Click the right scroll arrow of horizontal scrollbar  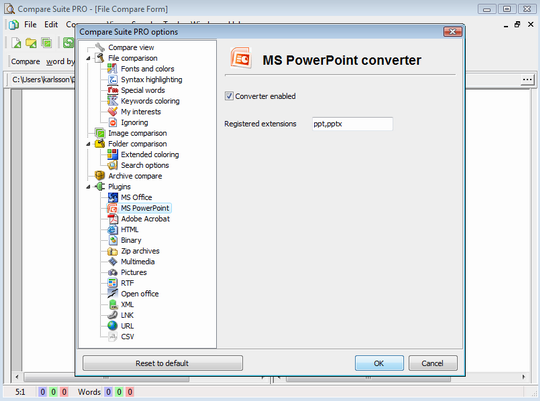523,377
